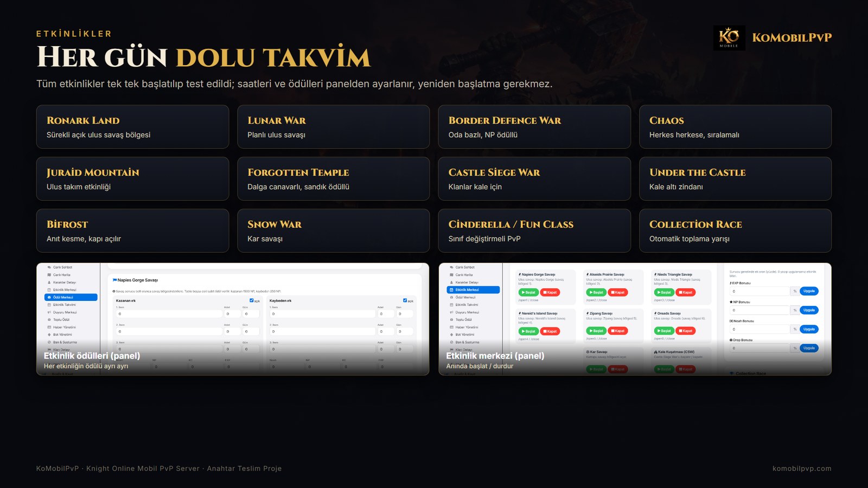The width and height of the screenshot is (868, 488).
Task: Click Etkinlik Takvimi icon in event center panel sidebar
Action: click(x=451, y=305)
